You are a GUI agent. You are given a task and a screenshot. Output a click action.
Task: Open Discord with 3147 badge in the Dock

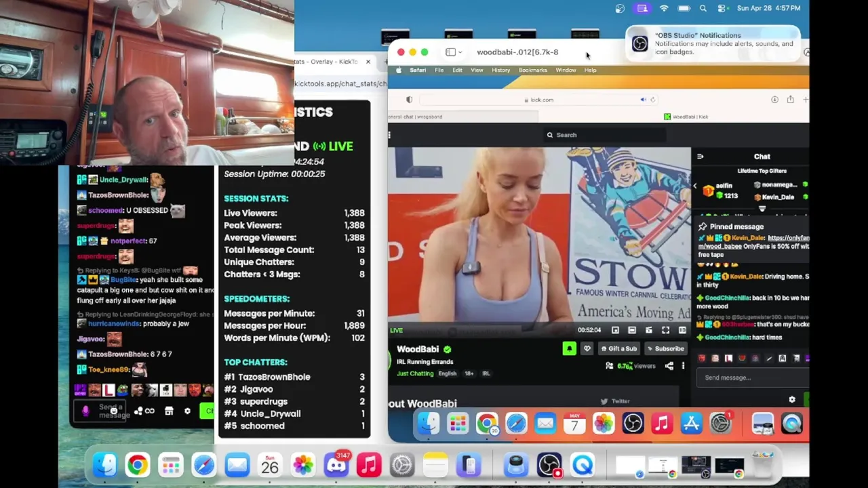point(336,465)
